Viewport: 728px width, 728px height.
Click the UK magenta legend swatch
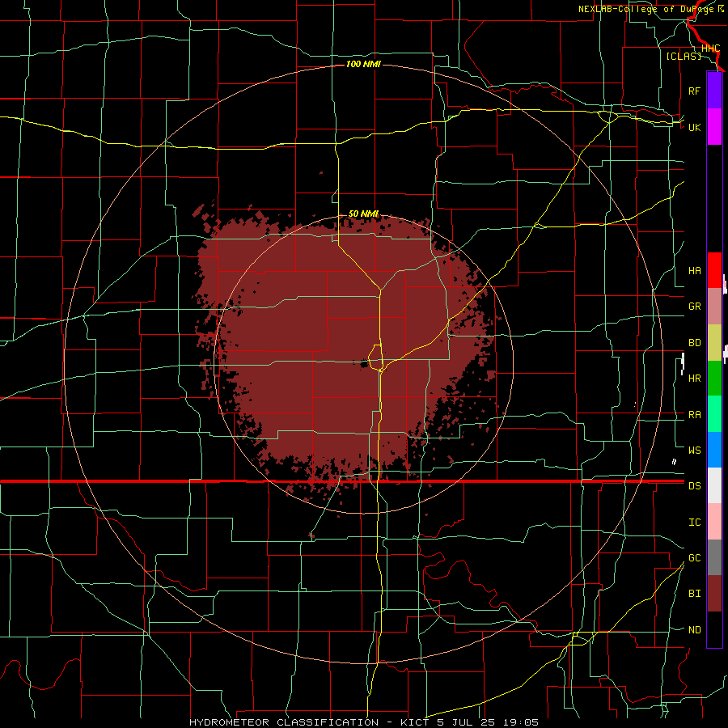click(714, 127)
